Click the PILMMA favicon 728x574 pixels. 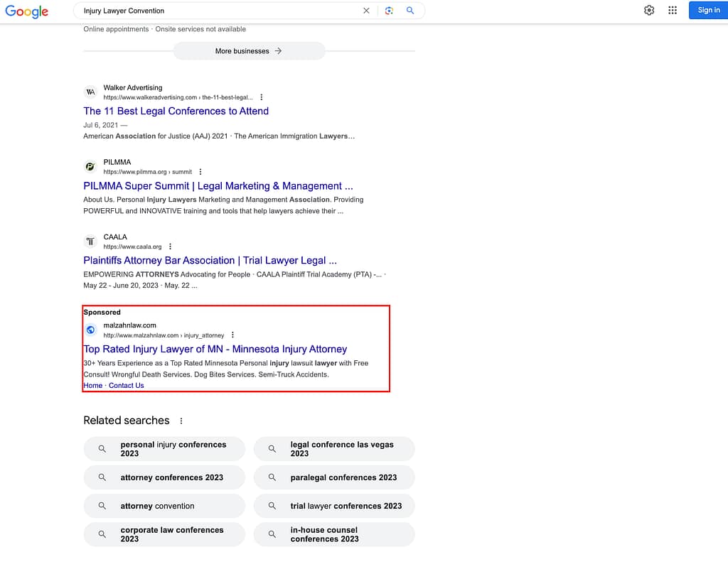click(90, 166)
